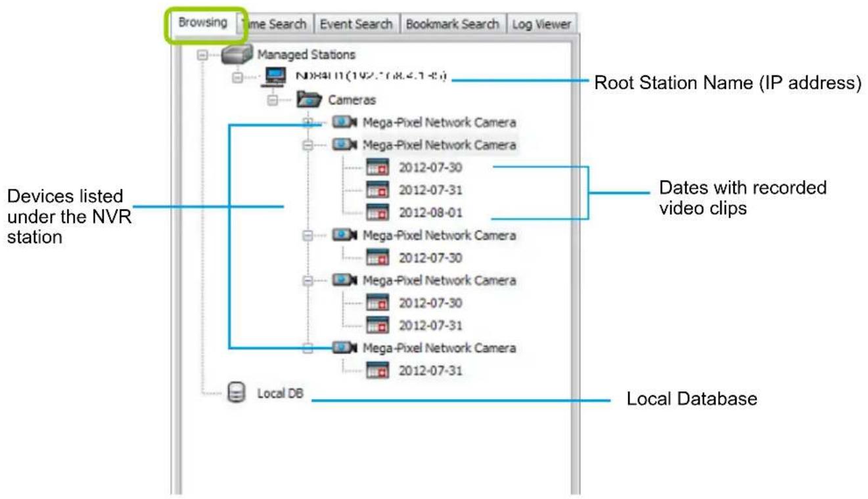This screenshot has width=868, height=499.
Task: Open the Log Viewer tab
Action: 541,24
